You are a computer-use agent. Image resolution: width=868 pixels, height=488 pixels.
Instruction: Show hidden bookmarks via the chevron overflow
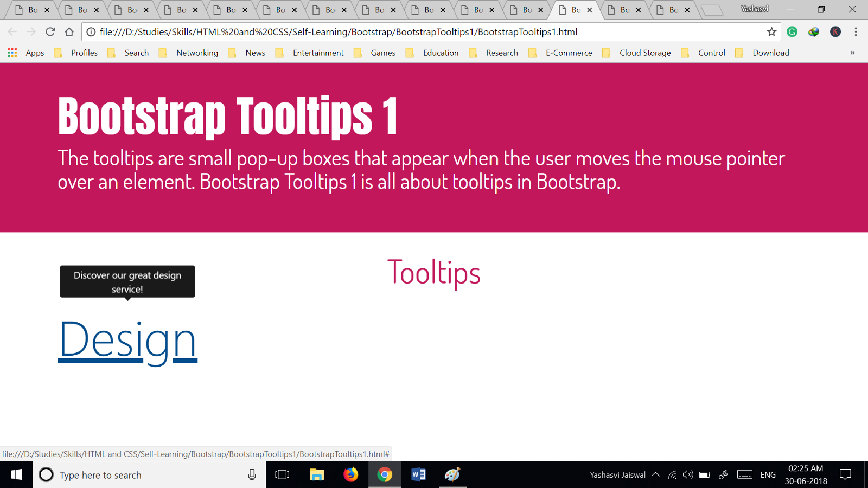click(852, 53)
